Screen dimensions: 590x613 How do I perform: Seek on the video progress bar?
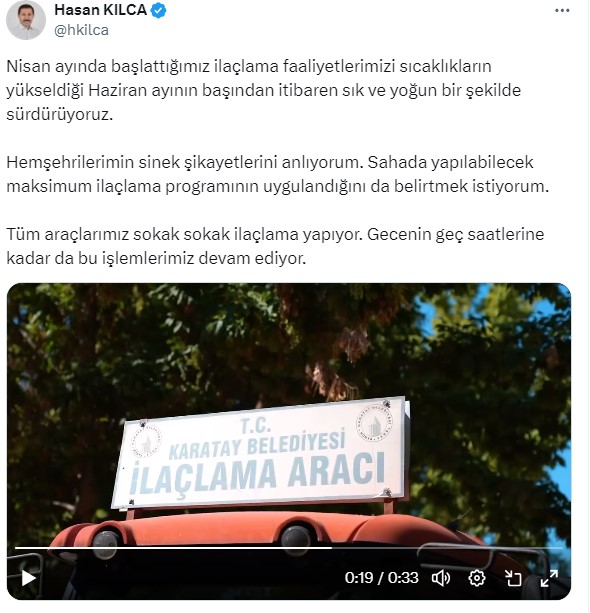[x=289, y=548]
